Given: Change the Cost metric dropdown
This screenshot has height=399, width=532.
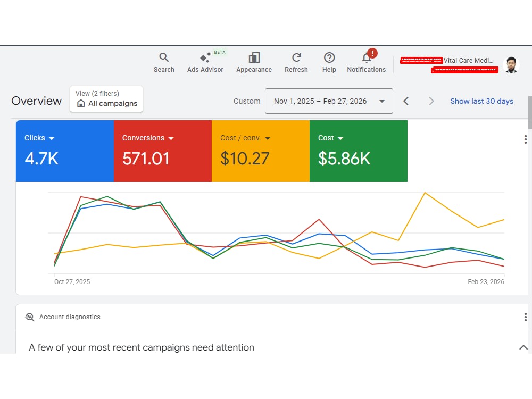Looking at the screenshot, I should [330, 138].
